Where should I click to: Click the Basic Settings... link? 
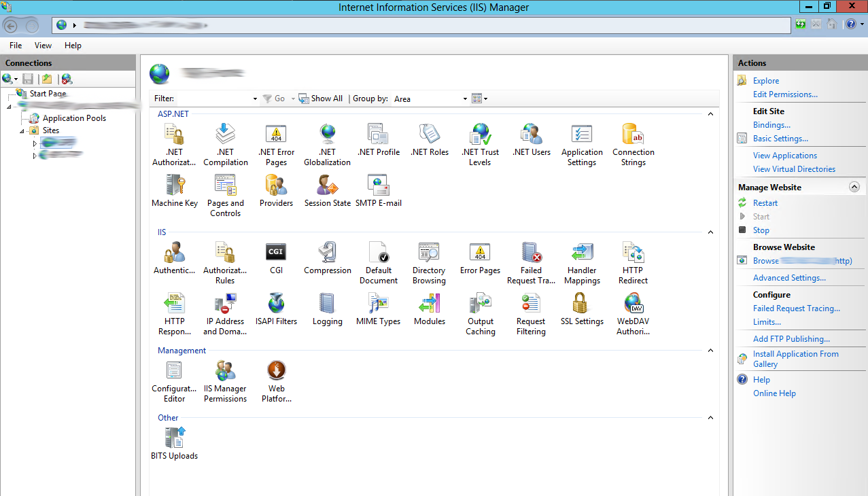(x=780, y=139)
